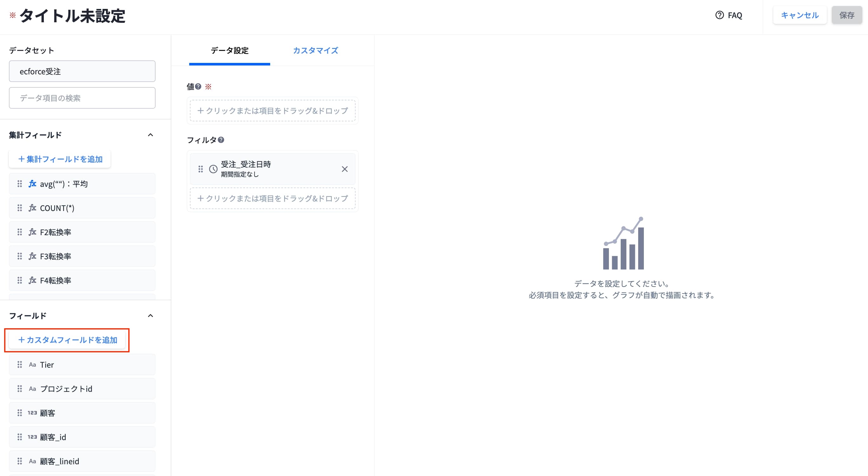The width and height of the screenshot is (868, 476).
Task: Click the データ項目の検索 search field
Action: 82,98
